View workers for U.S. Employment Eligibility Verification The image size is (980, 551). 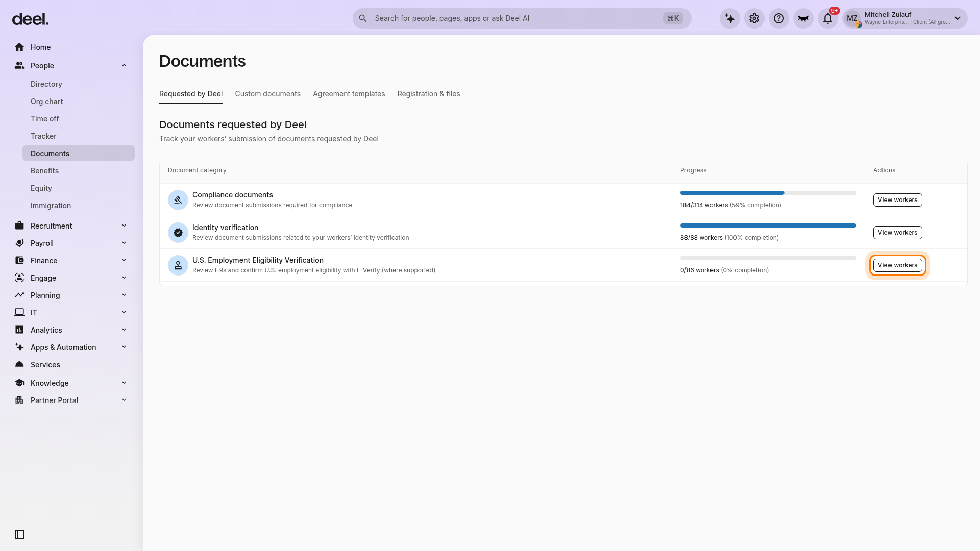tap(897, 265)
